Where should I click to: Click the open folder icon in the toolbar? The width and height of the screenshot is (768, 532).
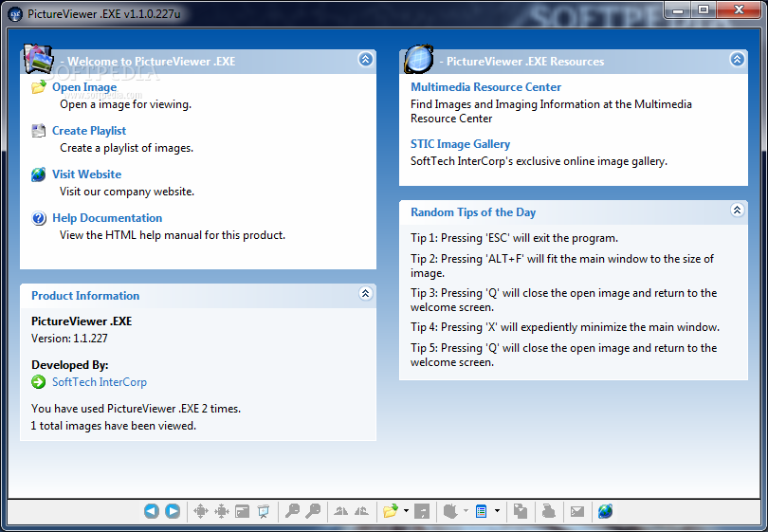(391, 511)
